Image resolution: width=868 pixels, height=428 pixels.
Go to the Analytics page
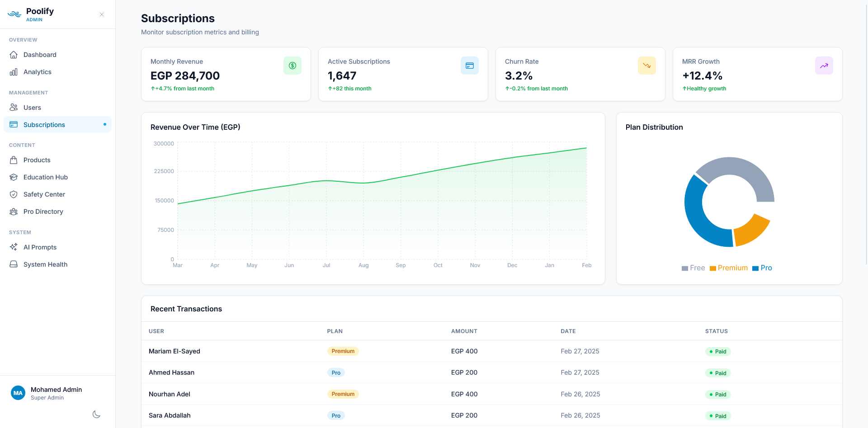point(57,72)
